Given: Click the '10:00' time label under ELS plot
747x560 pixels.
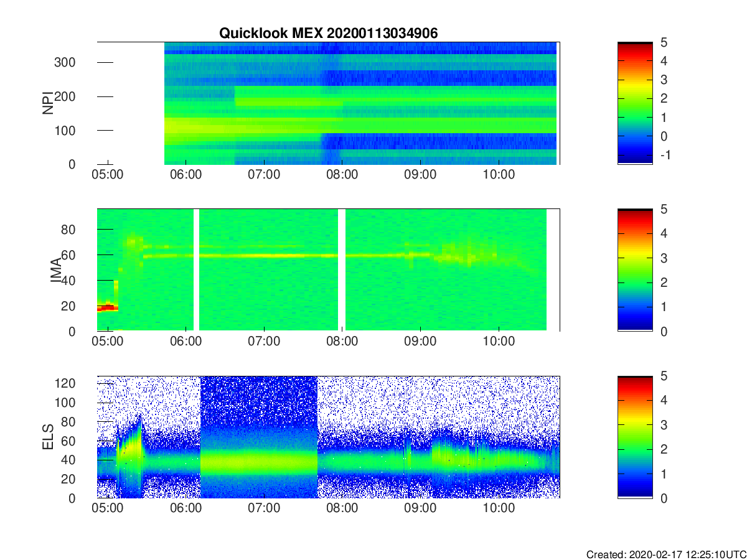Looking at the screenshot, I should (x=499, y=508).
